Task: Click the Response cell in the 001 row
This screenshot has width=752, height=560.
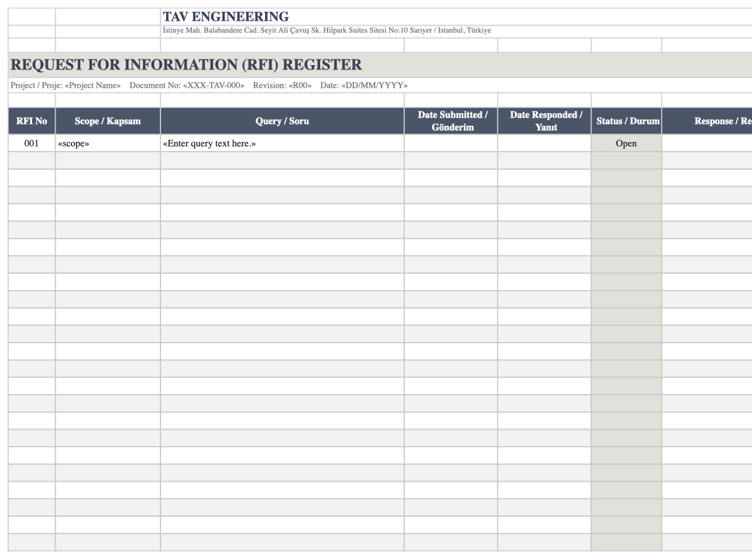Action: click(707, 143)
